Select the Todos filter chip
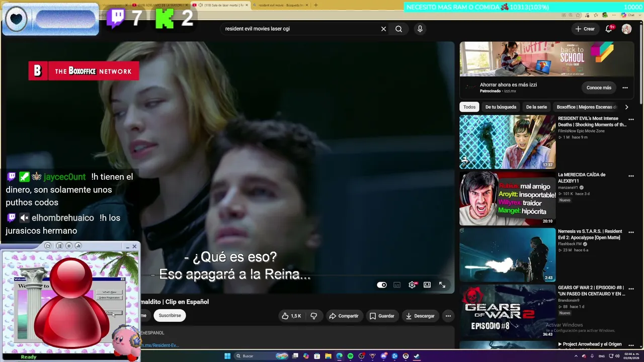This screenshot has height=362, width=644. point(469,107)
